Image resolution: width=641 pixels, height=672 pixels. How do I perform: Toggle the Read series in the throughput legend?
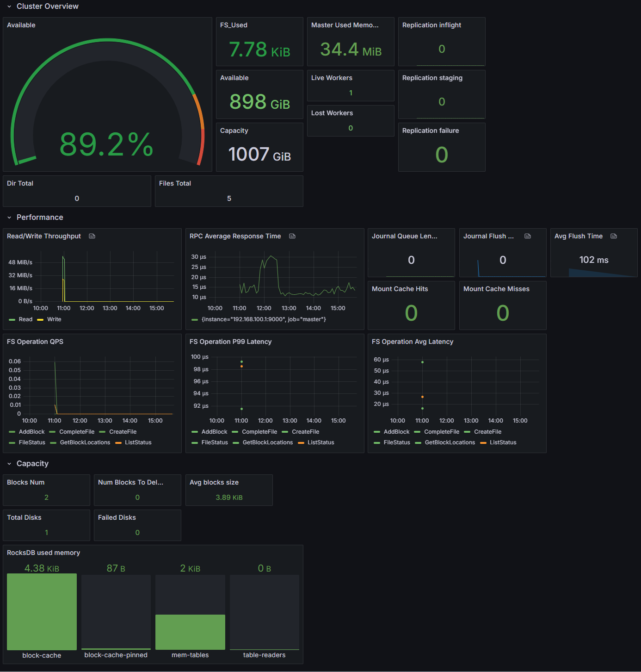point(25,319)
